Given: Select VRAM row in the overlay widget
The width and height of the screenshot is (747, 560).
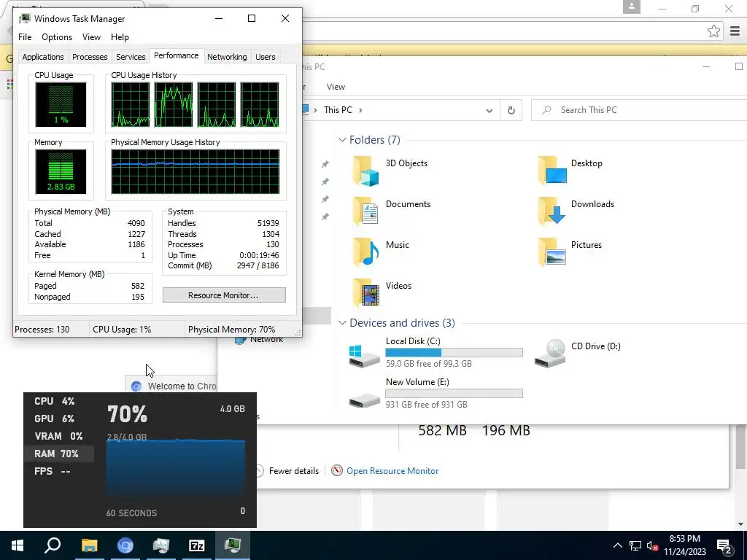Looking at the screenshot, I should [x=58, y=436].
